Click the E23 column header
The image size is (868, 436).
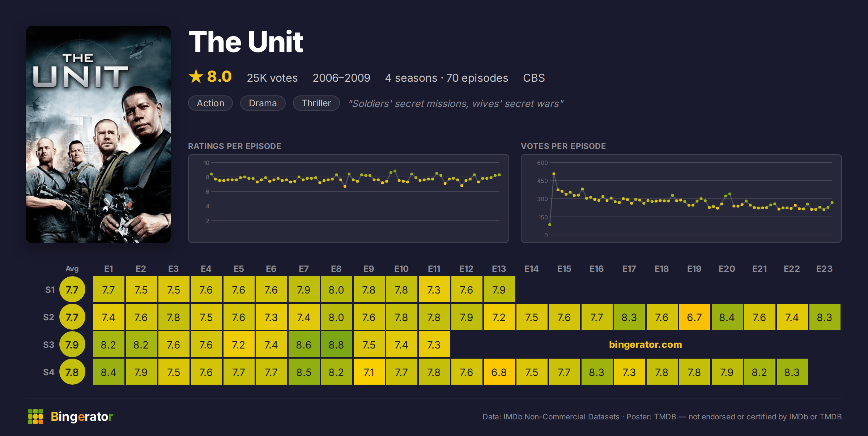[824, 269]
